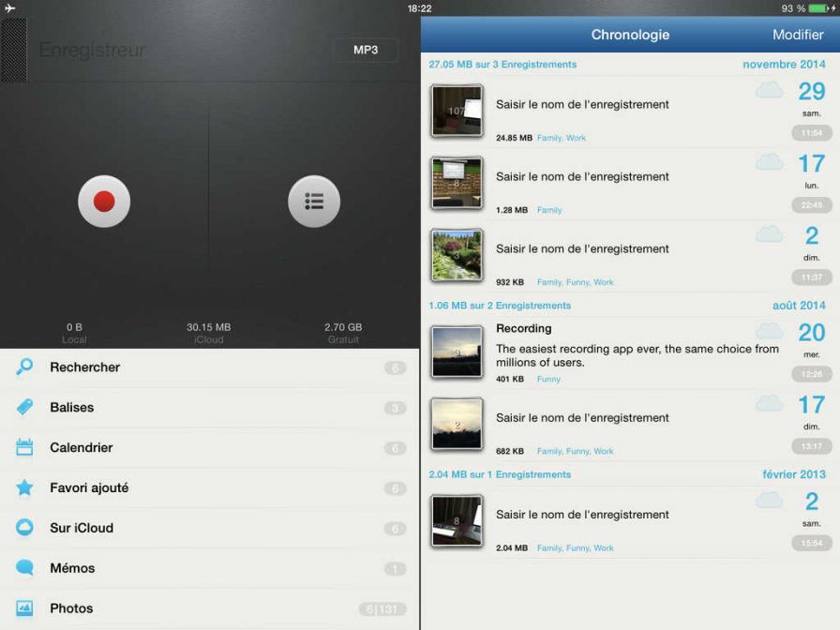Open Calendrier calendar icon
This screenshot has height=630, width=840.
[x=24, y=448]
